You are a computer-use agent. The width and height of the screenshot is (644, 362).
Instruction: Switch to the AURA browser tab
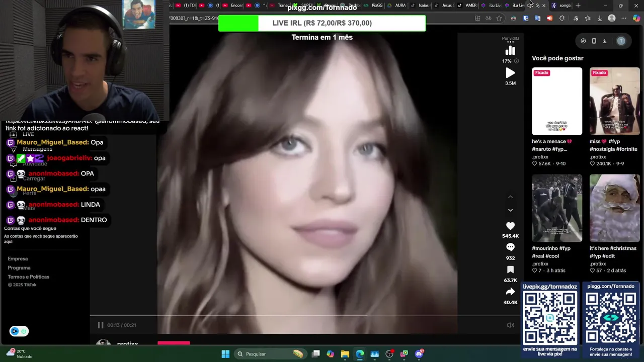pos(397,6)
